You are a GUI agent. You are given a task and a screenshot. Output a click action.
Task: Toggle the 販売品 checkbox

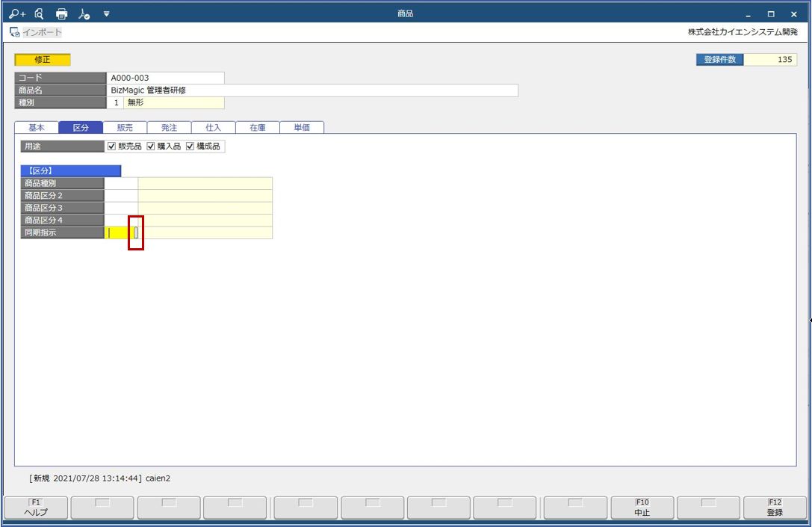point(111,146)
